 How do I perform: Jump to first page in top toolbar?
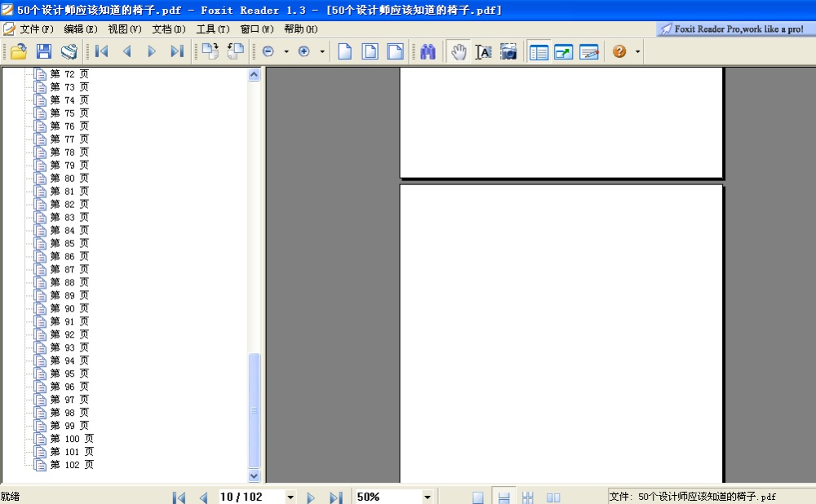pyautogui.click(x=102, y=51)
